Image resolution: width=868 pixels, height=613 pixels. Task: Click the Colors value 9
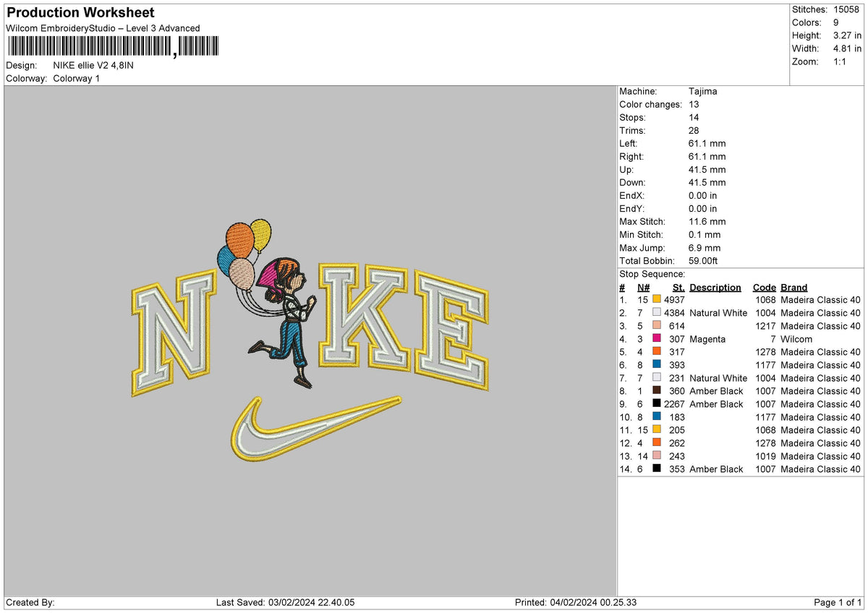click(x=835, y=22)
